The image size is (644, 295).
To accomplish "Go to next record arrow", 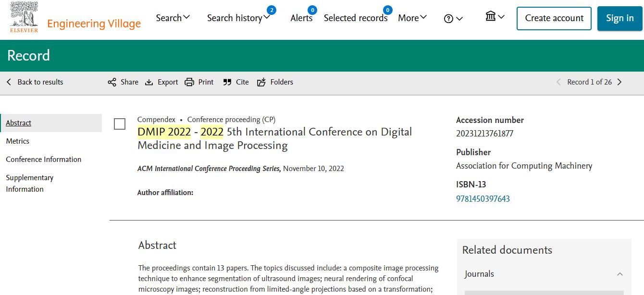I will point(619,82).
